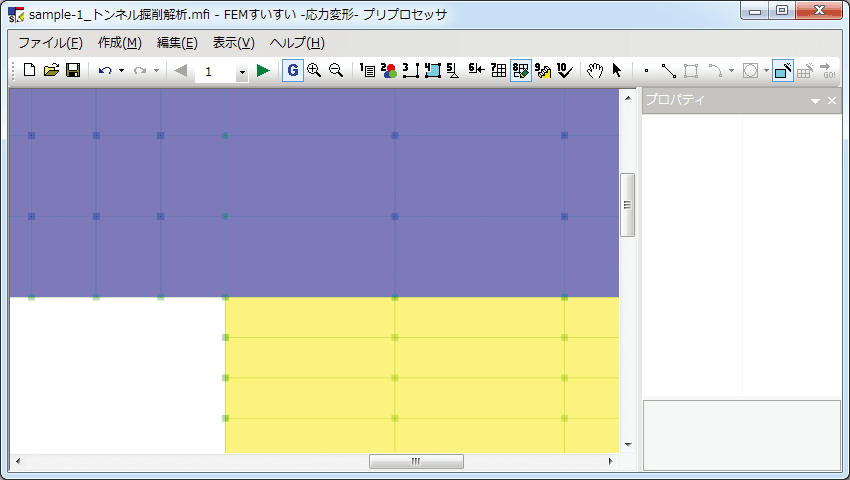Viewport: 850px width, 480px height.
Task: Select step 10 checkmark icon
Action: (565, 71)
